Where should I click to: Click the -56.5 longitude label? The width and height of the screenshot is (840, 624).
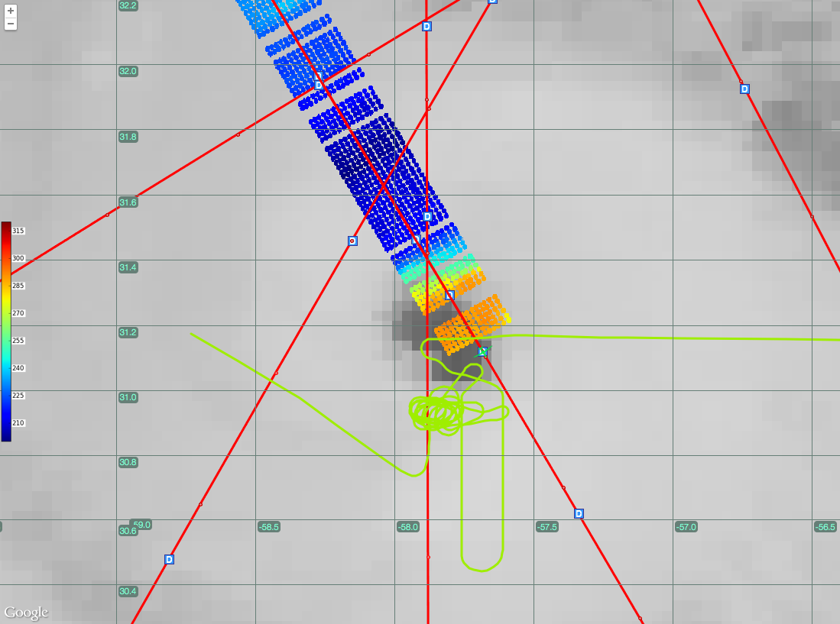tap(825, 527)
